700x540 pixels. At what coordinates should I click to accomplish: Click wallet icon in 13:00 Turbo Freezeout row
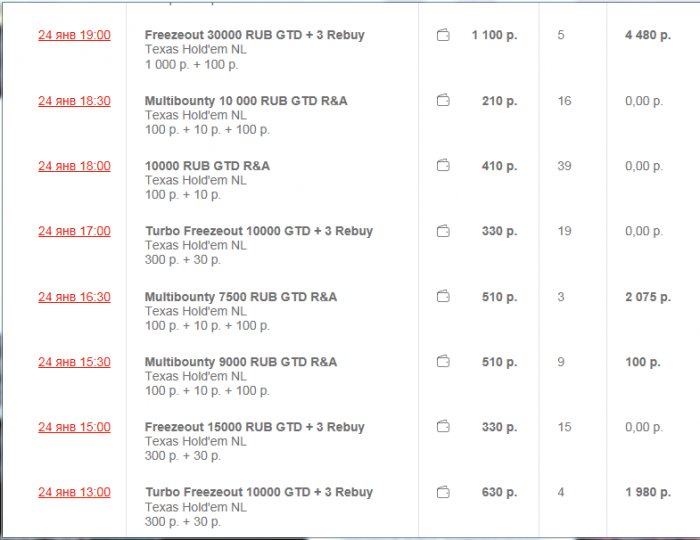point(443,492)
